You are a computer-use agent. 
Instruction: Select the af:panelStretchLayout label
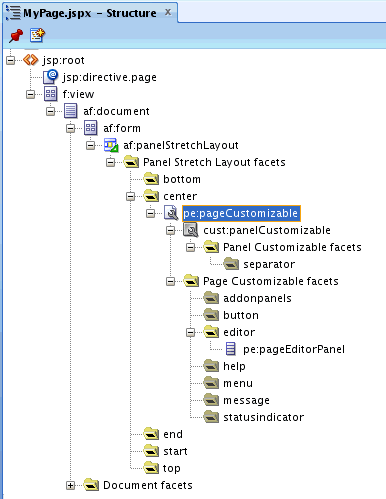pos(181,145)
